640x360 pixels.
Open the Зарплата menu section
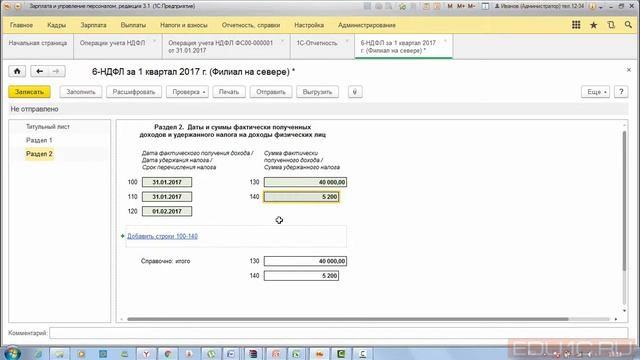point(93,25)
